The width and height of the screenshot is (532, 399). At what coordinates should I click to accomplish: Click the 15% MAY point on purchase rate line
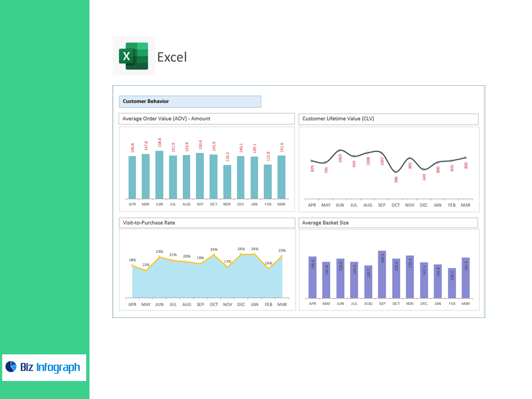coord(146,270)
